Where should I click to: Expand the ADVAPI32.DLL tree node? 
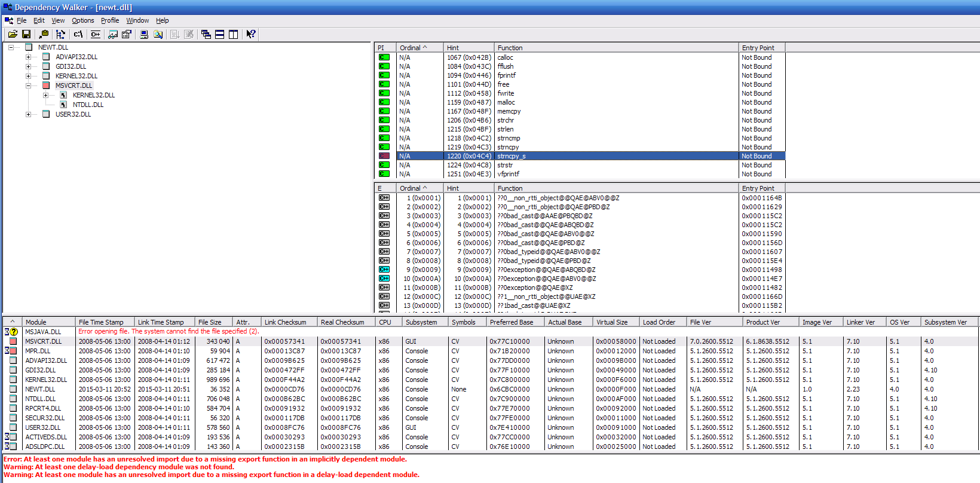coord(28,57)
